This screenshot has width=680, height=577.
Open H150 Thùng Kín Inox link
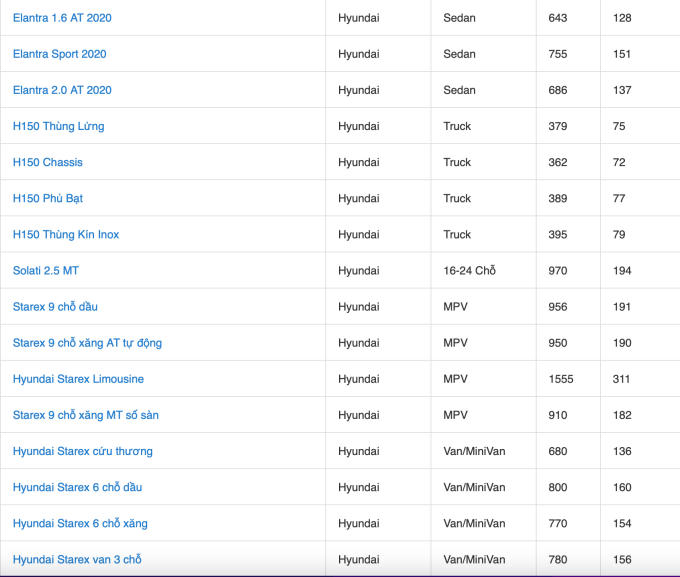pos(66,234)
